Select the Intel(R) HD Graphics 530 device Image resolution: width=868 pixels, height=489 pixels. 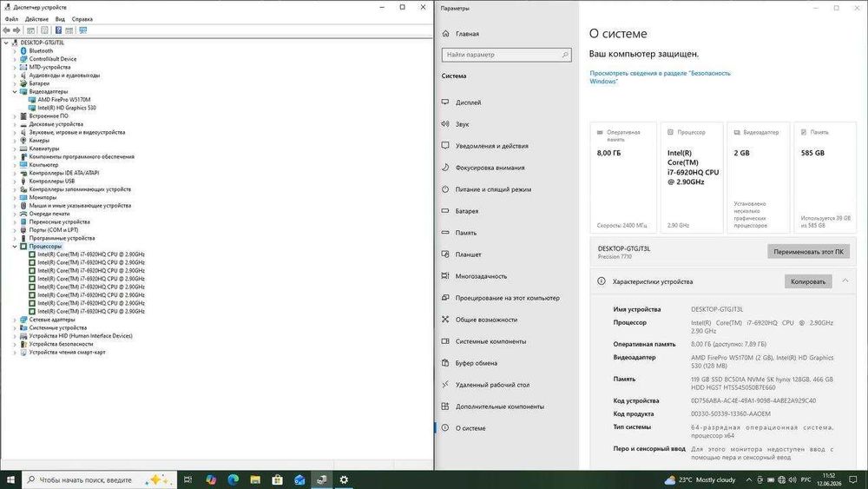click(x=67, y=108)
